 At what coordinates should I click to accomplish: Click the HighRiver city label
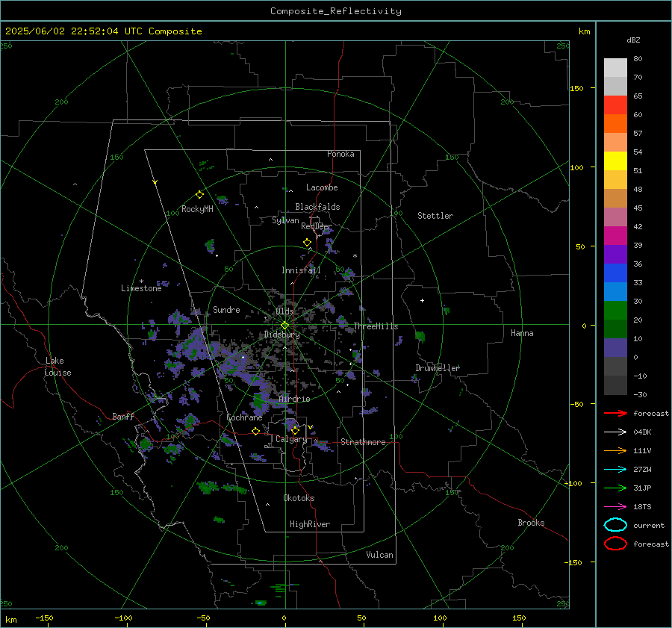[310, 524]
